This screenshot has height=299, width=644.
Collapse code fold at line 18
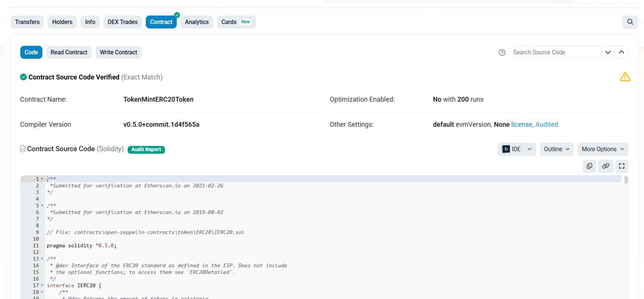(x=42, y=292)
